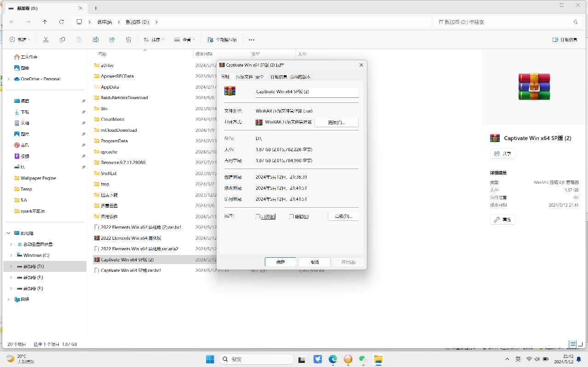Toggle the 只读 (Read-only) checkbox
Viewport: 588px width, 367px height.
[258, 216]
